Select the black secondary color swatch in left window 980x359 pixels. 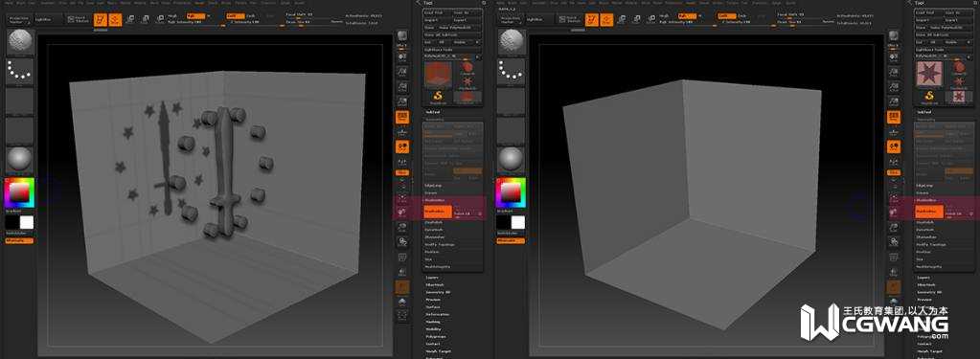12,222
